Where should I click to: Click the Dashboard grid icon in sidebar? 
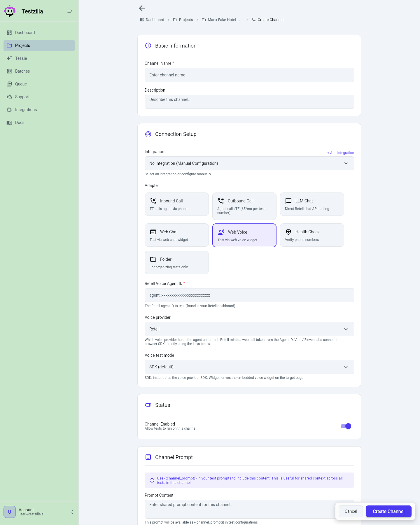(x=9, y=33)
